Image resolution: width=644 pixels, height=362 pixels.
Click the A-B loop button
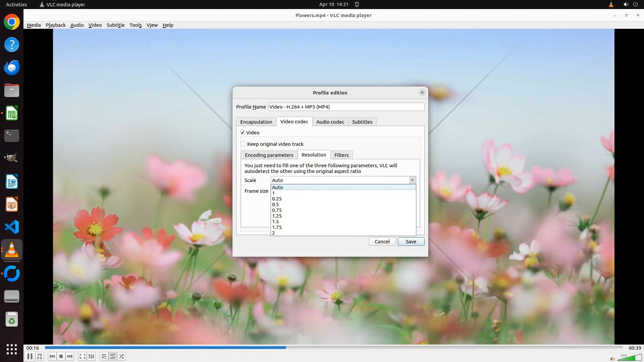coord(40,356)
